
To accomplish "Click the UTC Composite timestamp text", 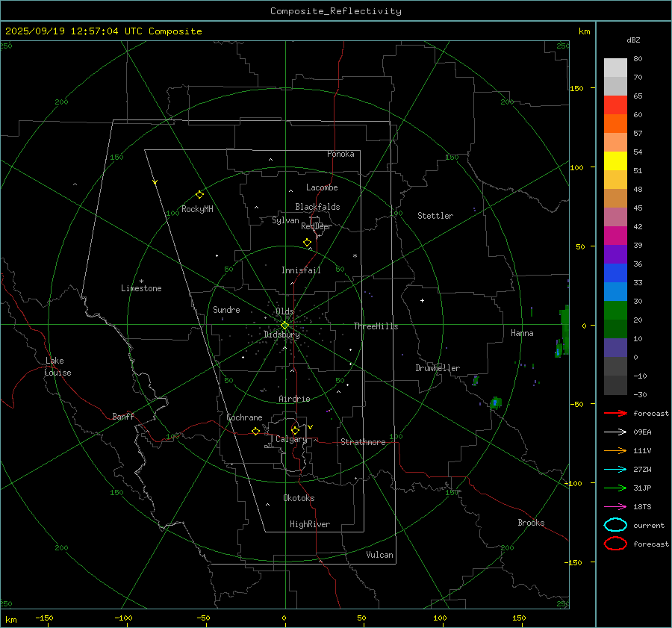I will point(103,31).
